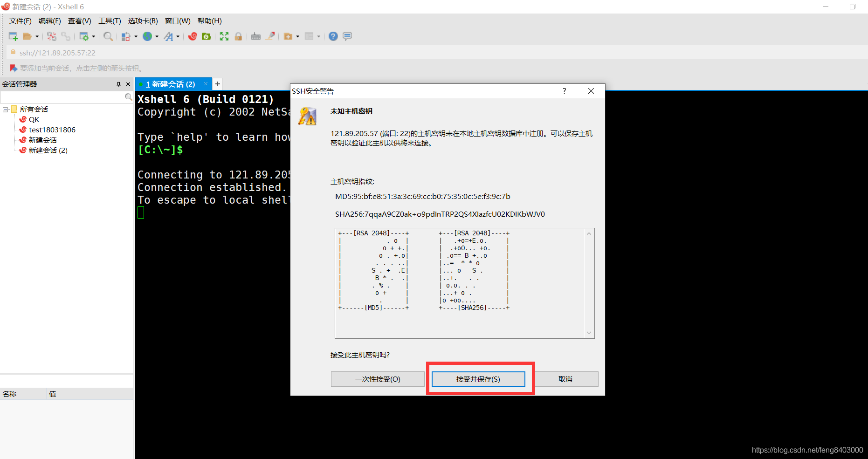Open the on-screen keyboard toolbar icon
Screen dimensions: 868x459
click(256, 36)
